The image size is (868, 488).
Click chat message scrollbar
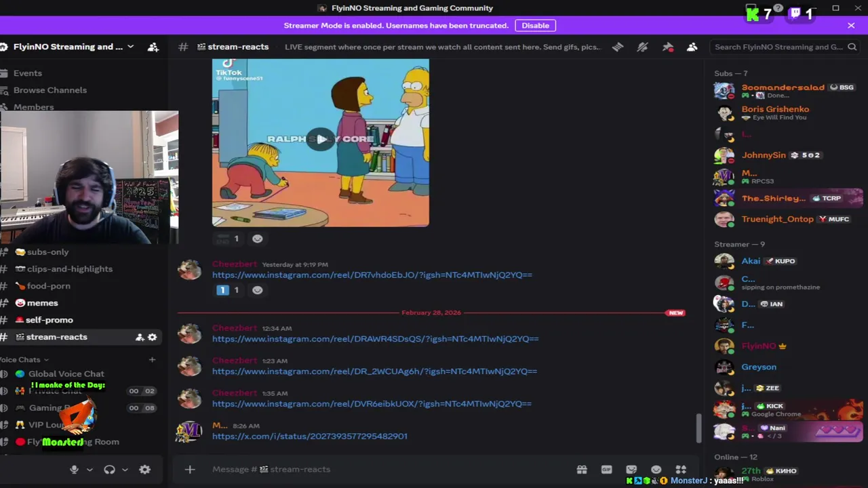tap(699, 427)
